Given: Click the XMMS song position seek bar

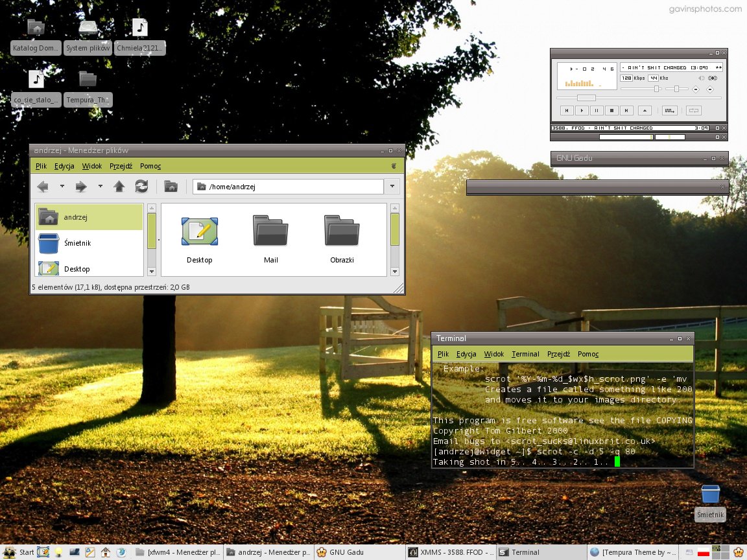Looking at the screenshot, I should [638, 98].
